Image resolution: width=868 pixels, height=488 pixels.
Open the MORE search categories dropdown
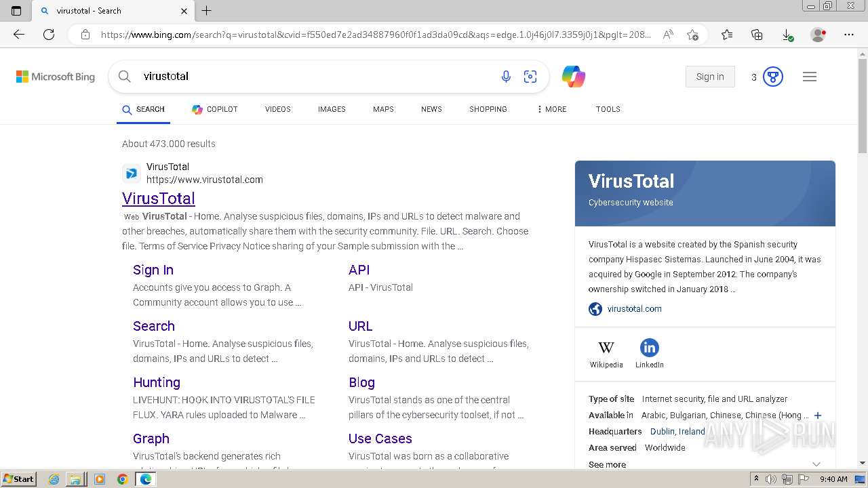click(x=551, y=109)
